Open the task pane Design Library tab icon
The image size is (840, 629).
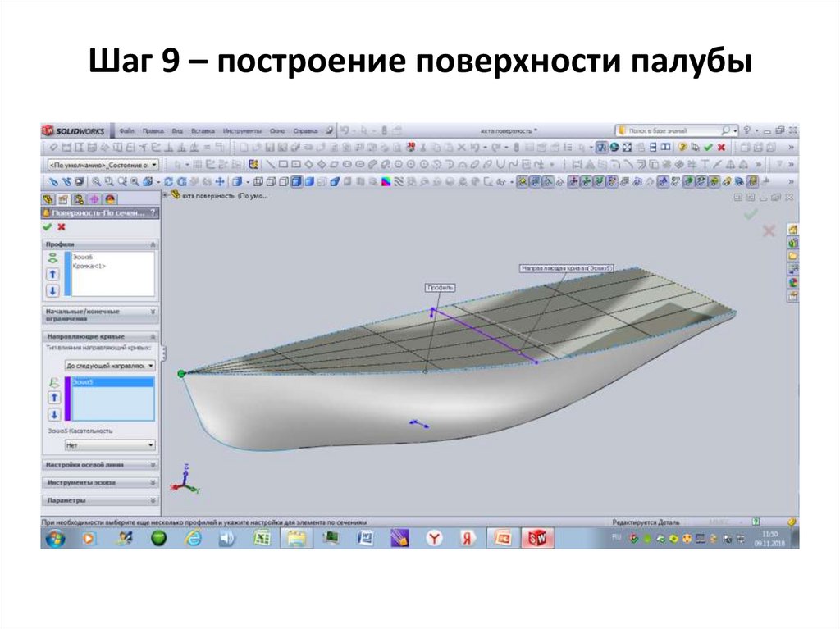click(793, 243)
